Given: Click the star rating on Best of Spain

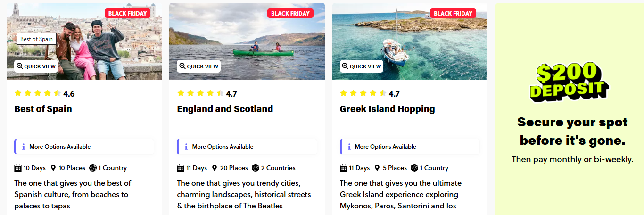Looking at the screenshot, I should (38, 93).
